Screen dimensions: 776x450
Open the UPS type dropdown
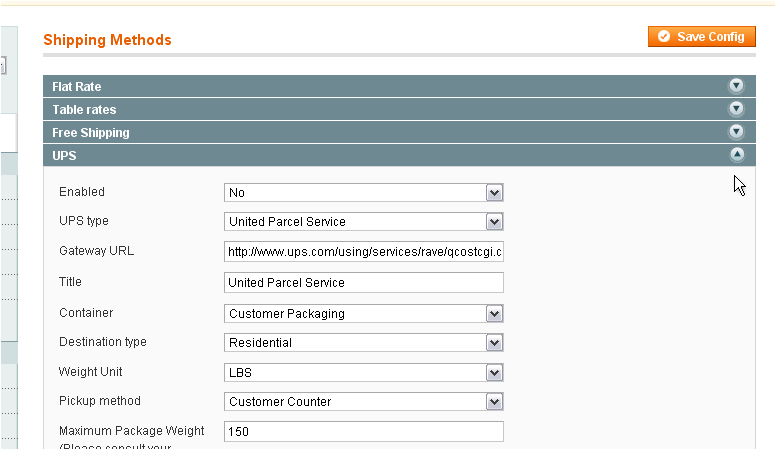coord(364,222)
